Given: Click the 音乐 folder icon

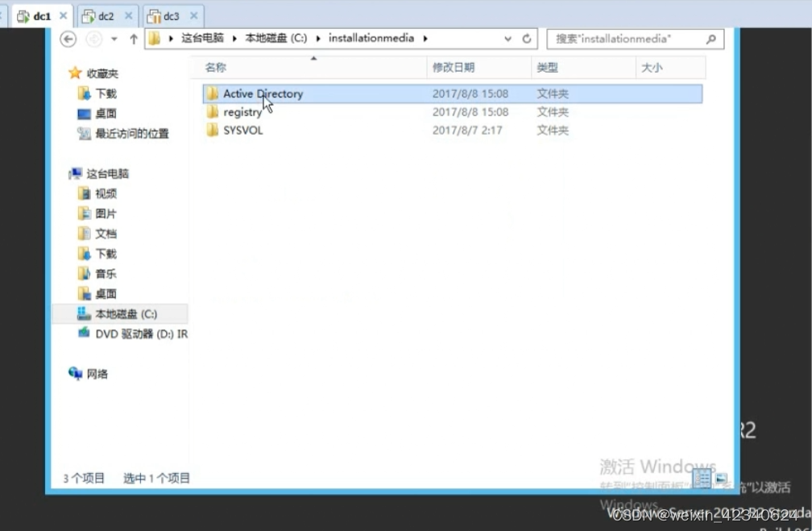Looking at the screenshot, I should (84, 273).
